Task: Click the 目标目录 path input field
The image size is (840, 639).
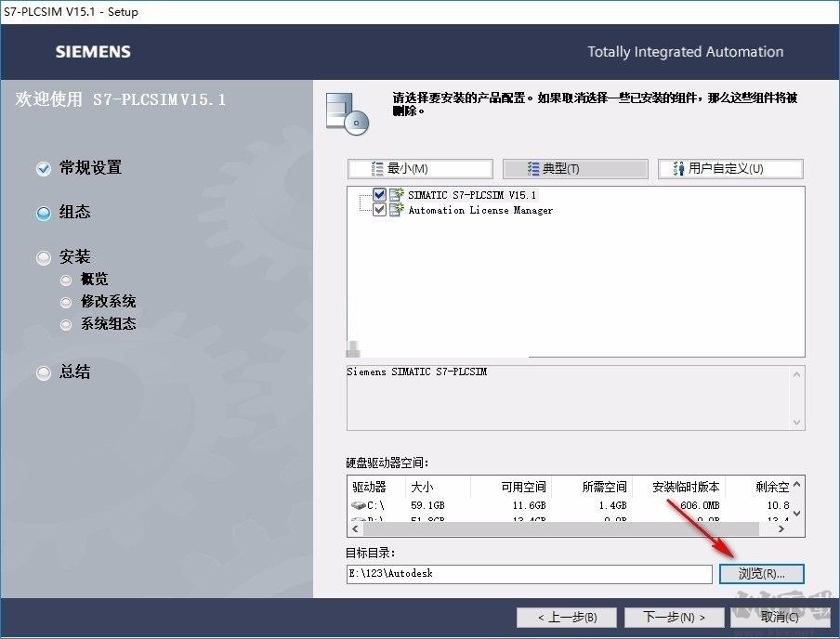Action: (530, 574)
